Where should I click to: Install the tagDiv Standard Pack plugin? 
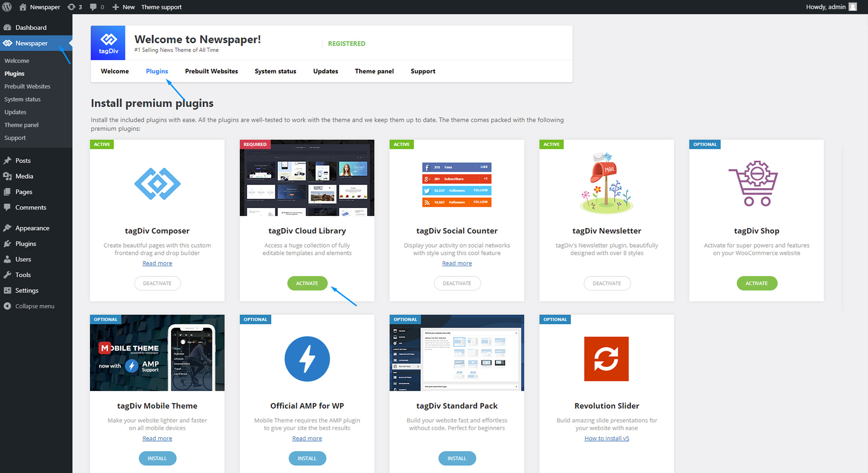pyautogui.click(x=457, y=458)
